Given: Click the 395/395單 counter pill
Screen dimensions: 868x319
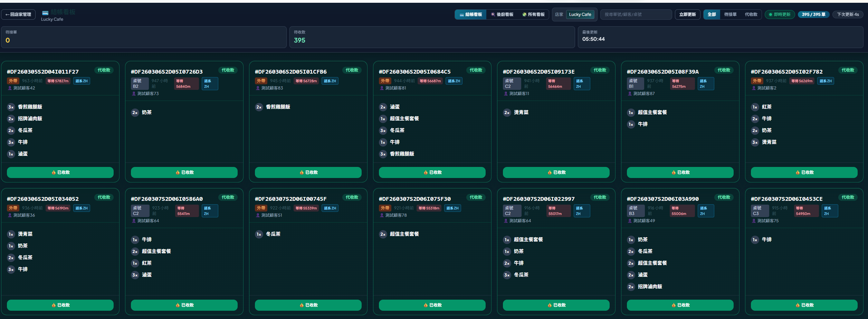Looking at the screenshot, I should click(814, 15).
